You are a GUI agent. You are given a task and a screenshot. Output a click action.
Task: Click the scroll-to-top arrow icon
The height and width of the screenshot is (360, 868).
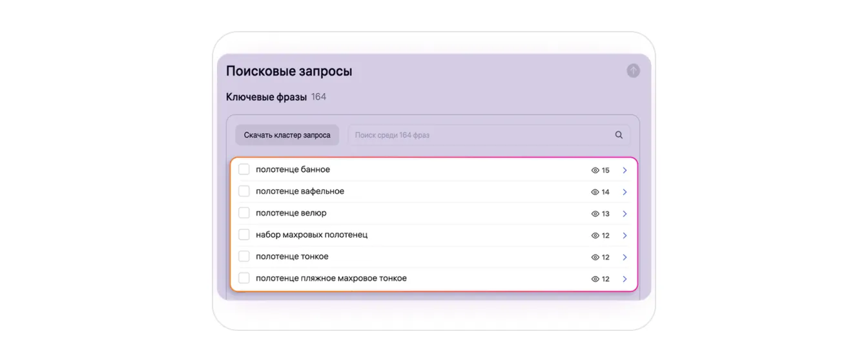coord(633,70)
